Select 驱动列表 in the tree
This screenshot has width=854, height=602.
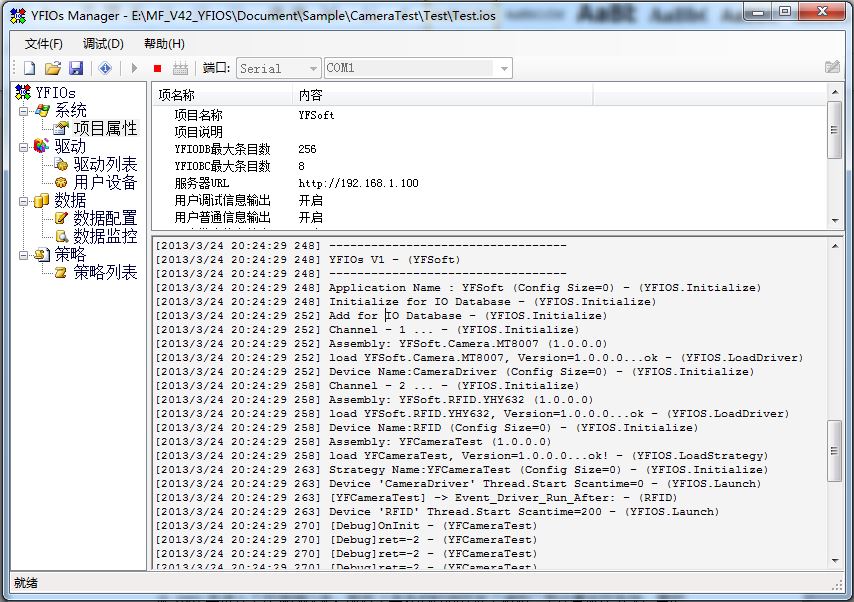tap(105, 165)
